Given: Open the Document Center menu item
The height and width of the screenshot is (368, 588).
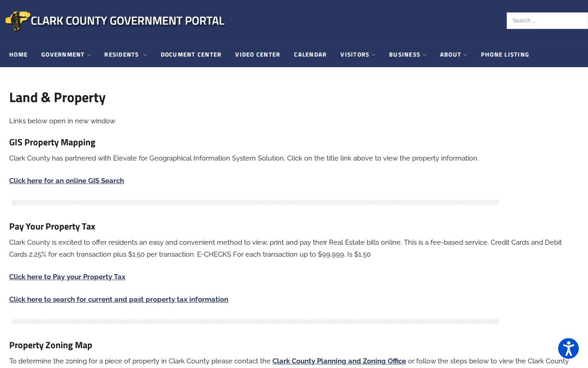Looking at the screenshot, I should tap(191, 54).
